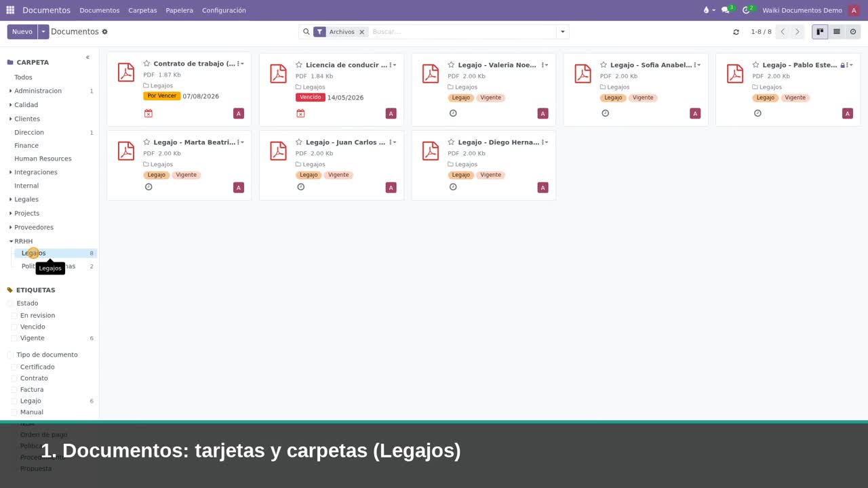This screenshot has width=868, height=488.
Task: Switch to activity view
Action: pos(853,32)
